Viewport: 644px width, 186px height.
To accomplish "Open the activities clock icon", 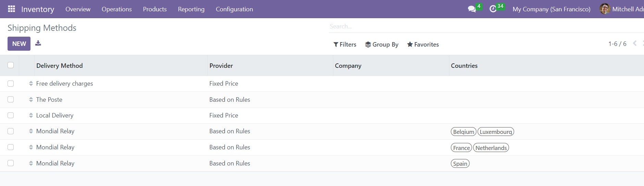I will tap(493, 9).
